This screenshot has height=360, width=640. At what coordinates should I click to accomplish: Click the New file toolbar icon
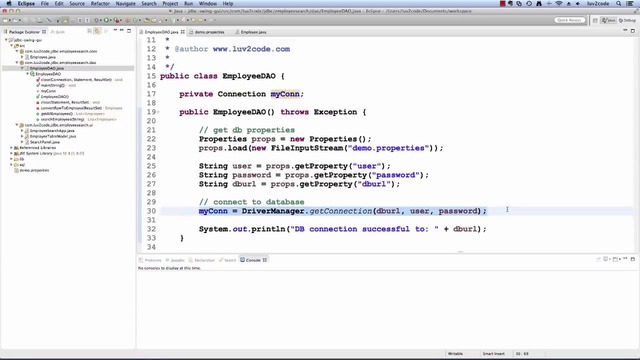(6, 20)
